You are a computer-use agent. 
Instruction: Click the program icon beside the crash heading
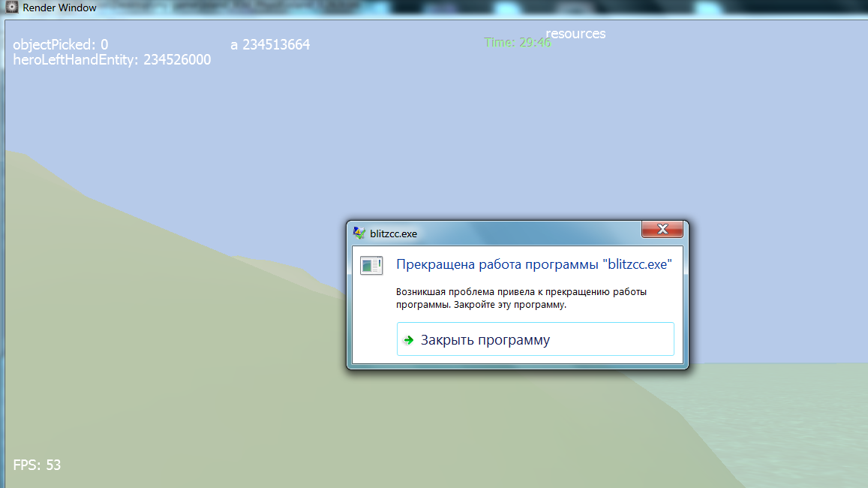pyautogui.click(x=371, y=265)
